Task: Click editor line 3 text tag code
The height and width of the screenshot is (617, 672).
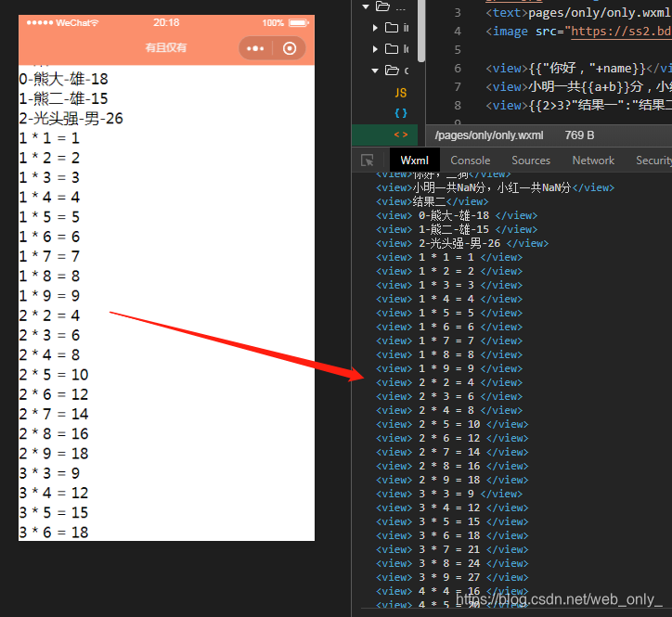Action: tap(578, 13)
